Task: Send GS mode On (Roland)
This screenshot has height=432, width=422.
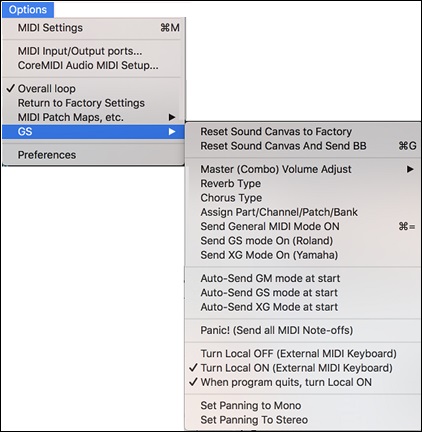Action: [x=303, y=241]
